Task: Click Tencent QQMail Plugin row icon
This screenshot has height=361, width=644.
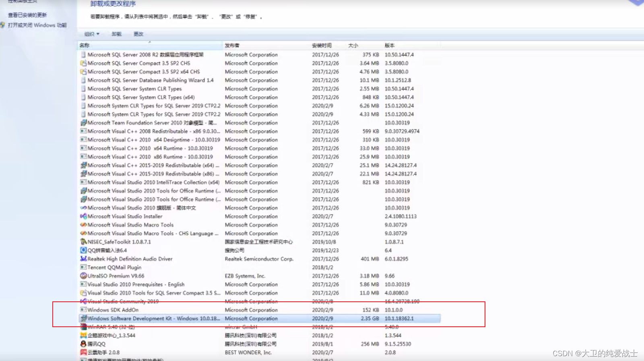Action: [83, 267]
